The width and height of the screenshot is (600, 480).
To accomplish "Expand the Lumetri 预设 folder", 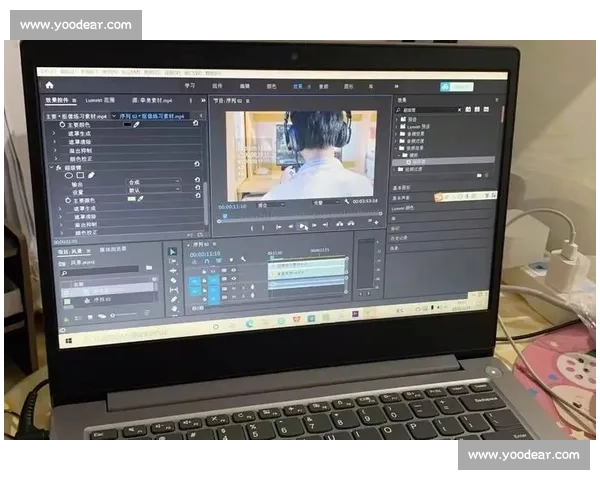I will point(397,126).
